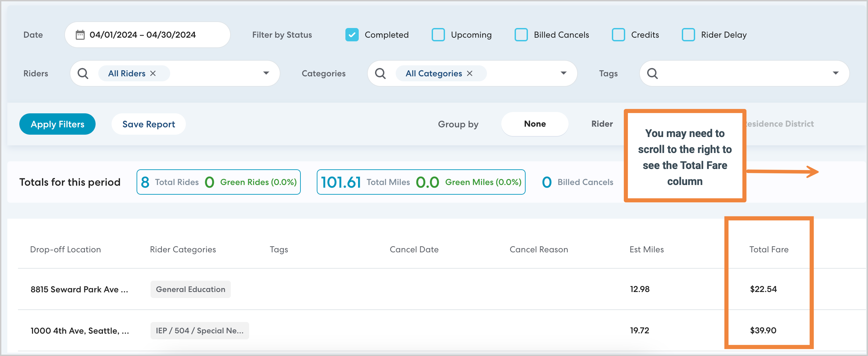
Task: Click the calendar icon in Date field
Action: 80,35
